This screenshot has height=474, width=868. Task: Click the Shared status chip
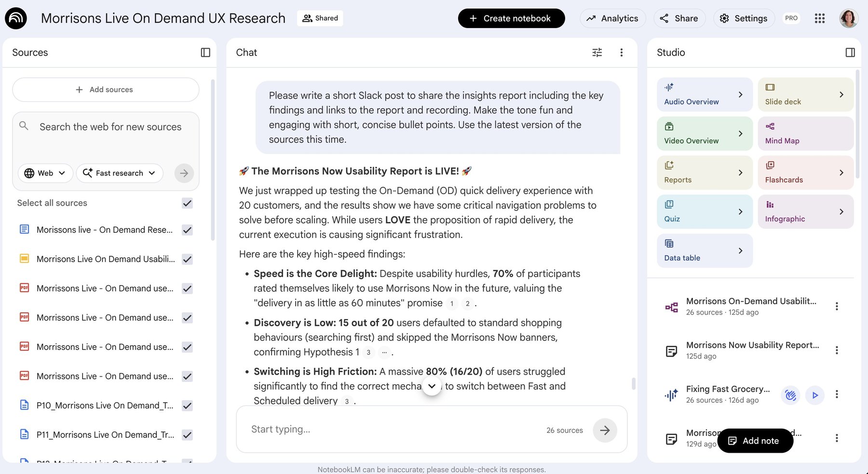320,18
